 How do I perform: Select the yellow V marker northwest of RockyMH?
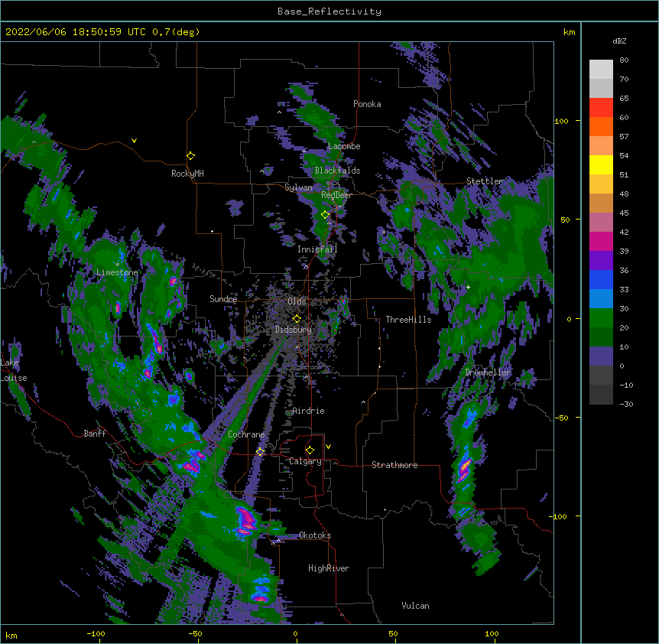coord(134,141)
